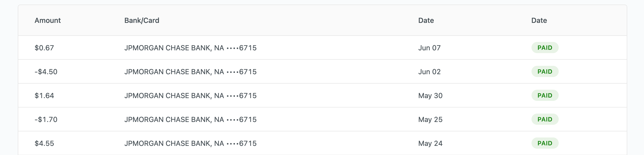This screenshot has height=155, width=644.
Task: Click the PAID badge for May 24
Action: click(x=545, y=143)
